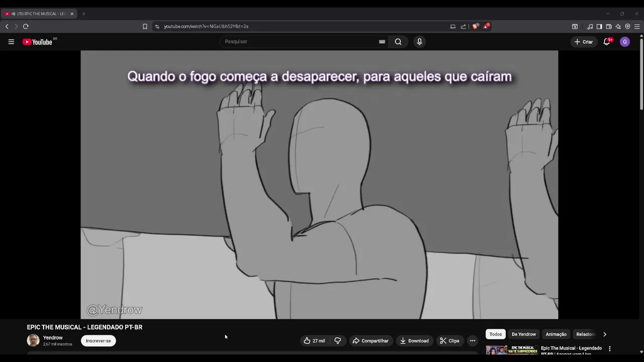Click the Criar create button
This screenshot has width=644, height=362.
click(584, 42)
